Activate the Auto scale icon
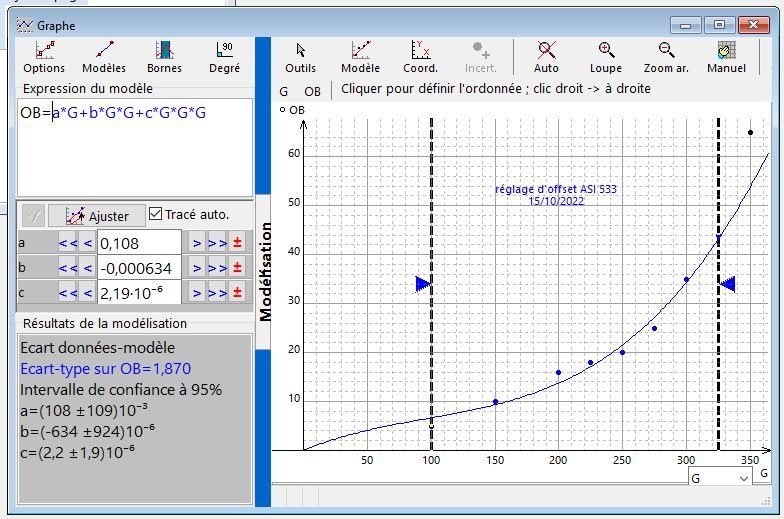 coord(546,57)
